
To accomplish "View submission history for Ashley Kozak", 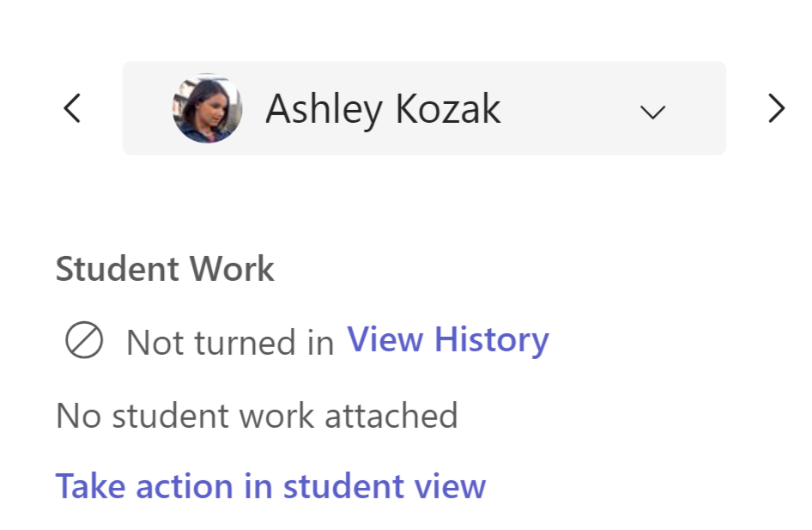I will pos(447,339).
